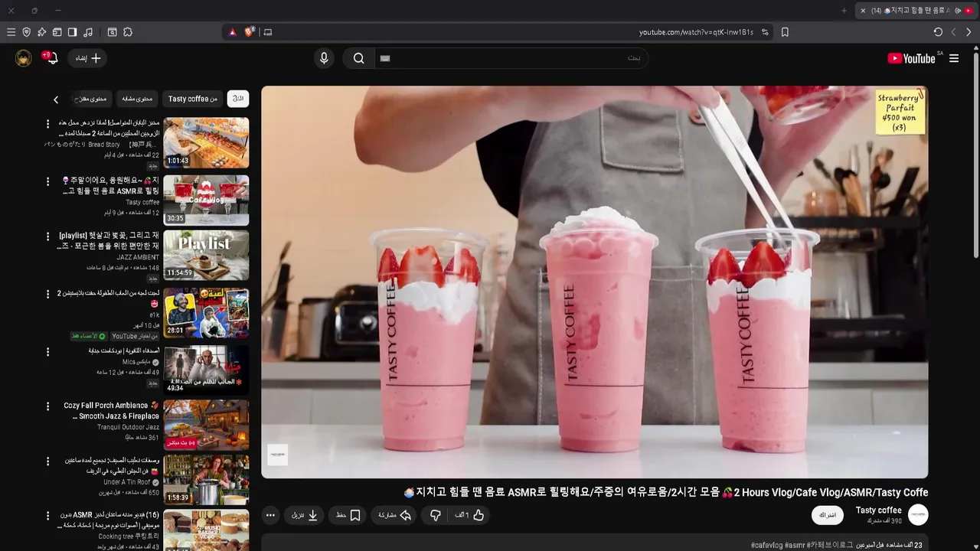Viewport: 980px width, 551px height.
Task: Select the 'من Tasty coffee' filter chip
Action: [193, 99]
